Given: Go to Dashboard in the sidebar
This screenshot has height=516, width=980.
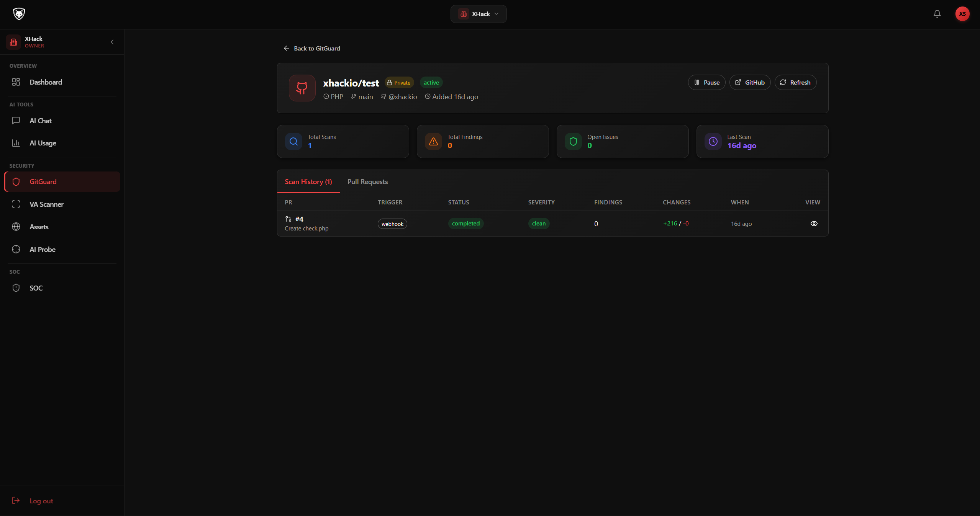Looking at the screenshot, I should (x=62, y=82).
